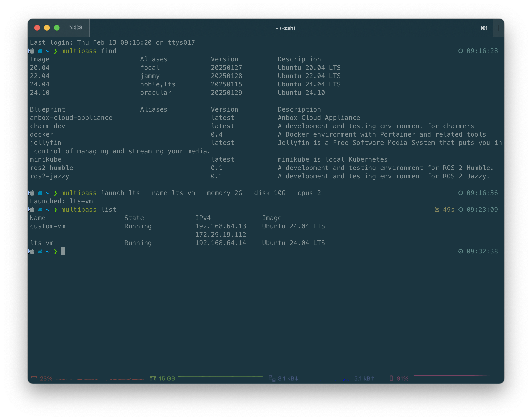
Task: Click the 'oracular' alias entry
Action: 156,93
